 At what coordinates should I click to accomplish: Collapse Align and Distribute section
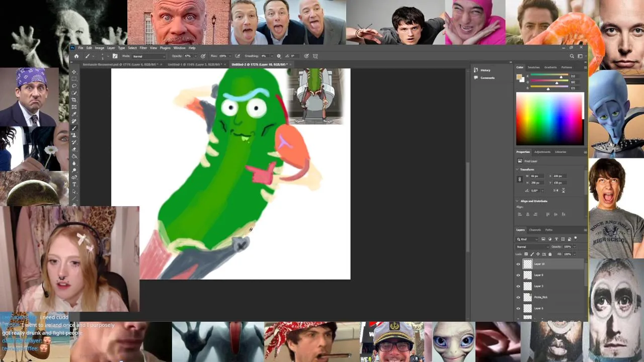click(x=517, y=201)
